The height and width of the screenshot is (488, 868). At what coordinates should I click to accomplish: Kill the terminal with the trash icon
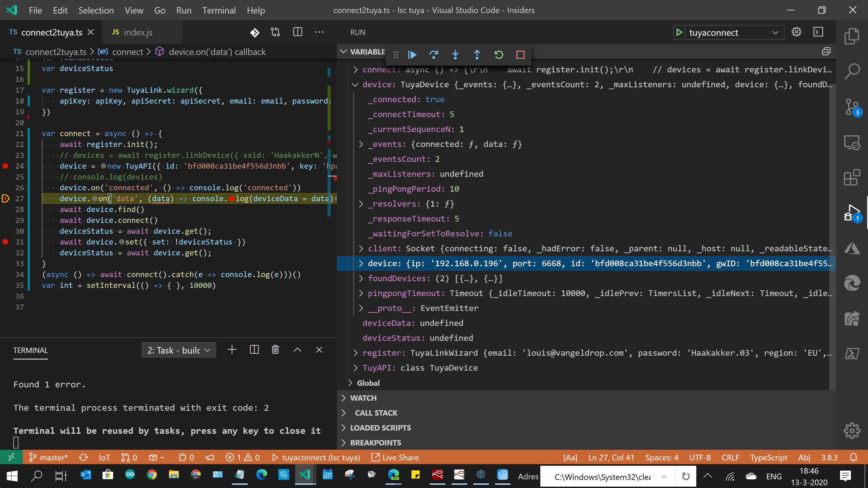point(275,349)
